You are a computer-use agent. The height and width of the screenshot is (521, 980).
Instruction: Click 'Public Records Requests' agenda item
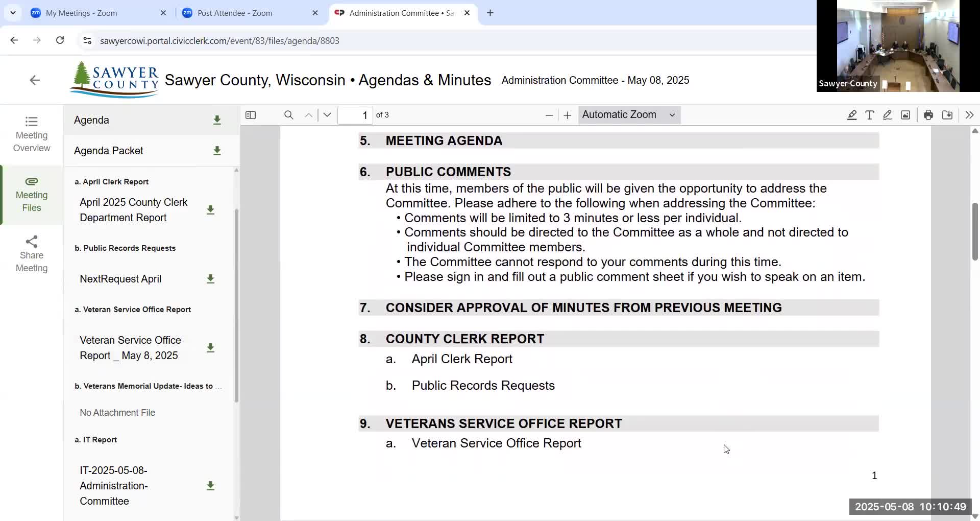pyautogui.click(x=483, y=386)
